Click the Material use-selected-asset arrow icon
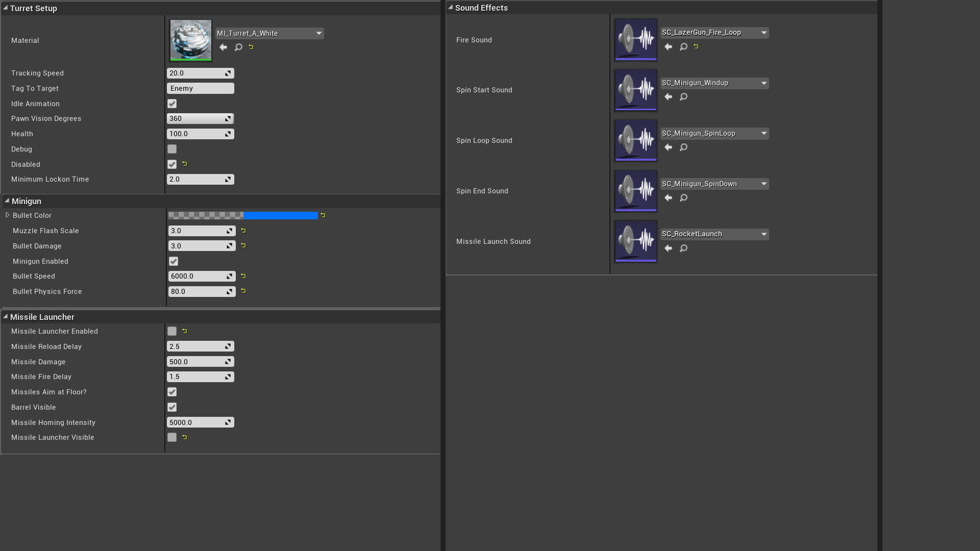The height and width of the screenshot is (551, 980). coord(223,47)
